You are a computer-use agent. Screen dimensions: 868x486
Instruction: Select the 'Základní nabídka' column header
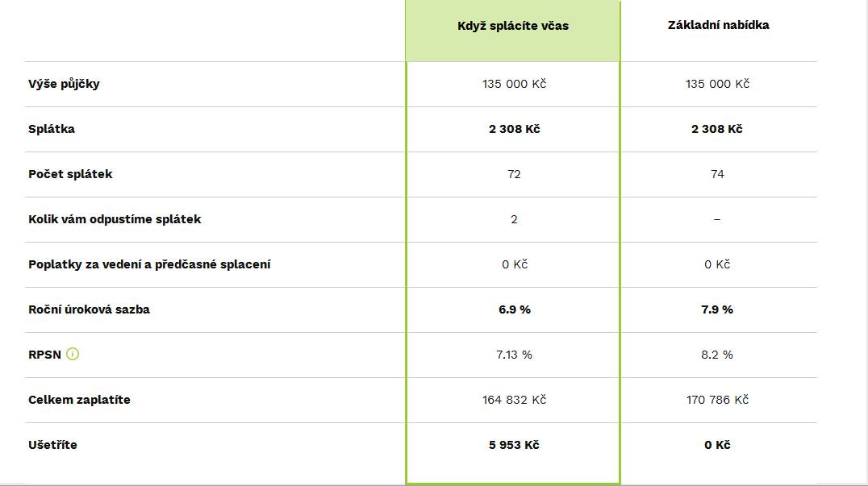pos(719,25)
